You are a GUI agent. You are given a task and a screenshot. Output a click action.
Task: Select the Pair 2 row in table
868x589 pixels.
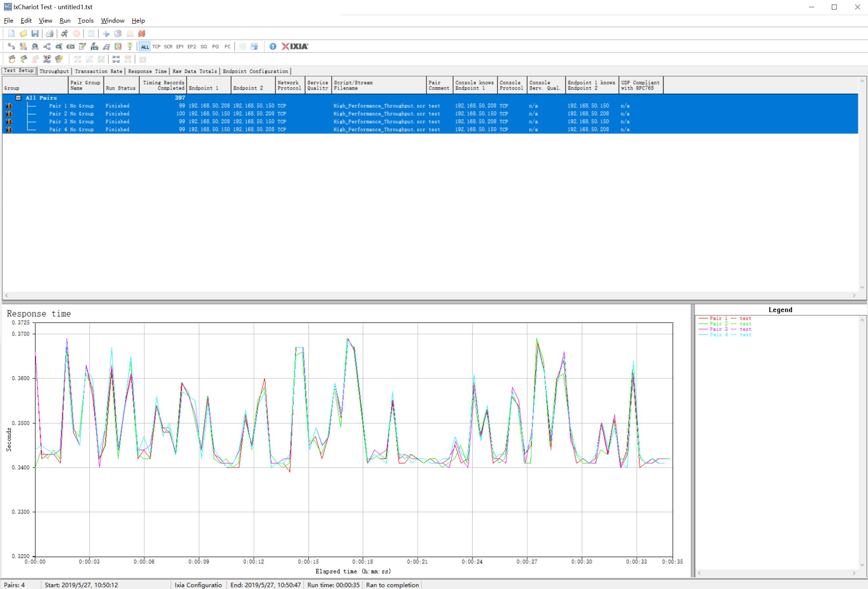[224, 113]
